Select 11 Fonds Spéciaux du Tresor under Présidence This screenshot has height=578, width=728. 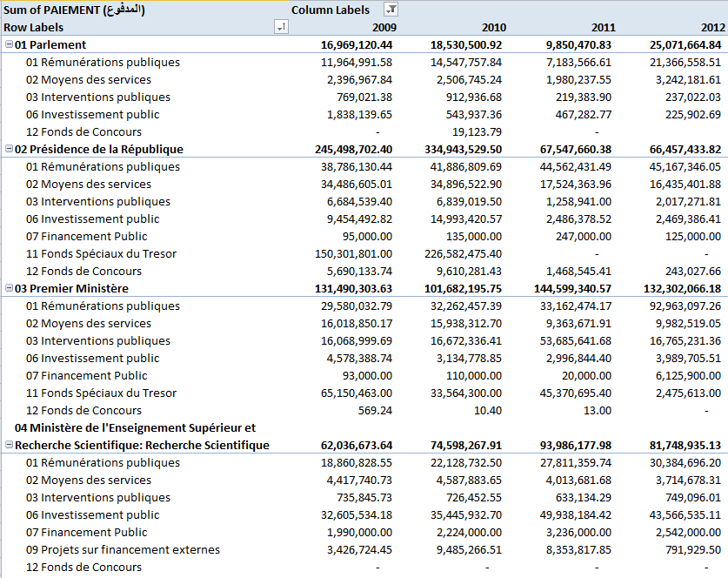tap(101, 254)
